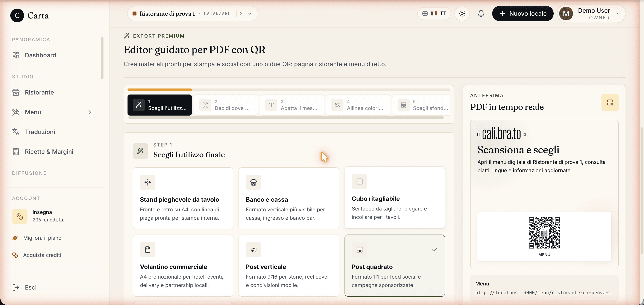Choose the Cubo ritagliabile format
The image size is (644, 305).
click(x=395, y=197)
